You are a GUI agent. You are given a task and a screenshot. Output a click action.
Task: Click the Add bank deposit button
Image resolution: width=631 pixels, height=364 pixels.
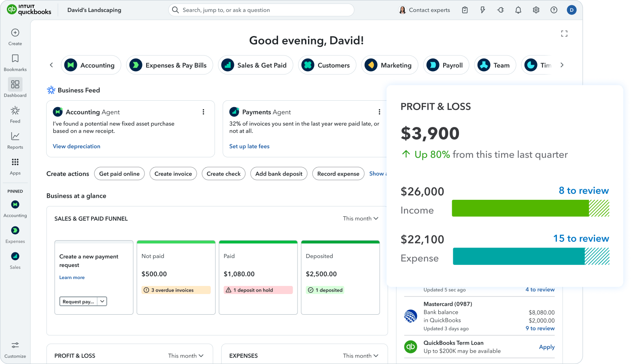(279, 174)
